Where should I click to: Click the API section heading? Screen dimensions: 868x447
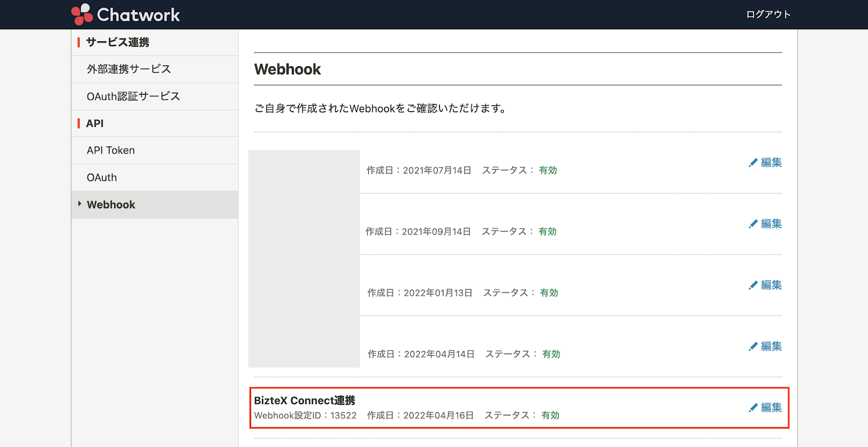[x=94, y=123]
